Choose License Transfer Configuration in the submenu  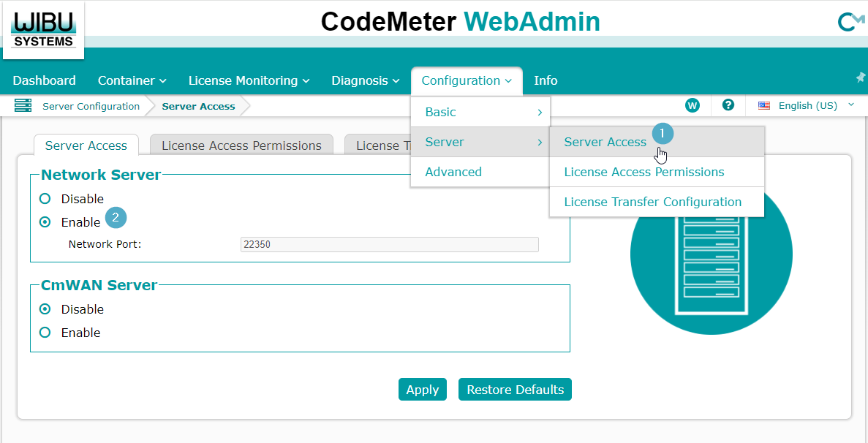pos(657,202)
